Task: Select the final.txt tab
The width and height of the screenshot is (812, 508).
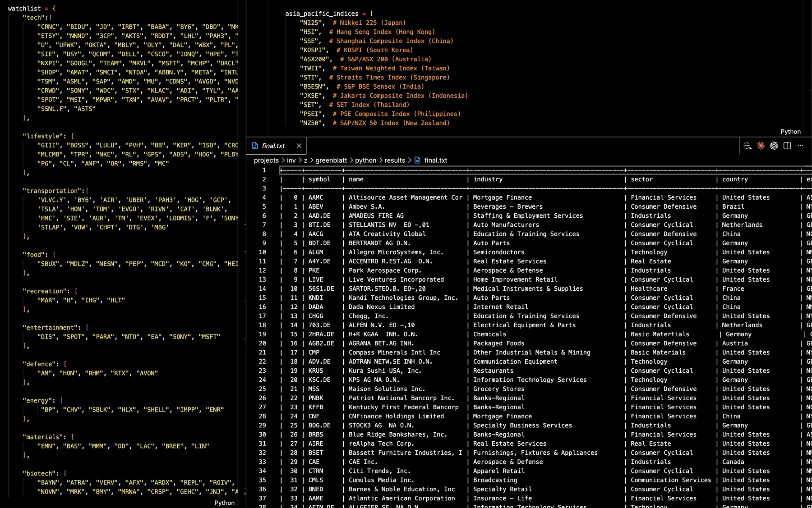Action: [x=277, y=146]
